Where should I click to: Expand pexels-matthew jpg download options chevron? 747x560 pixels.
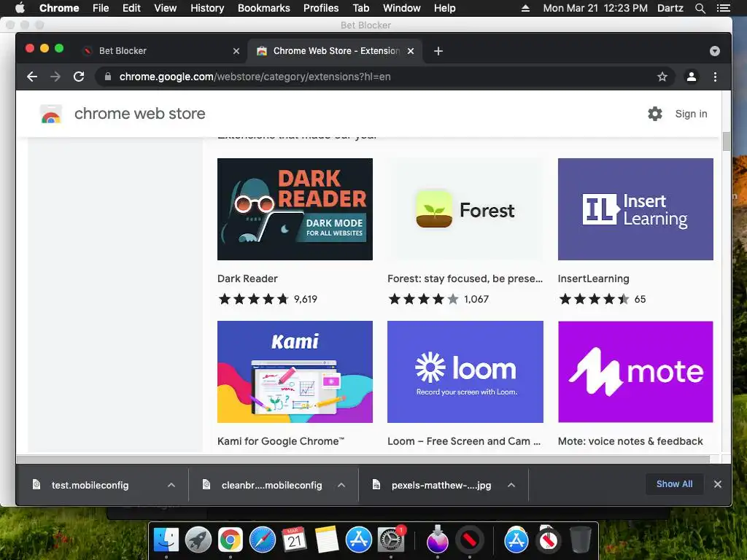[x=511, y=485]
